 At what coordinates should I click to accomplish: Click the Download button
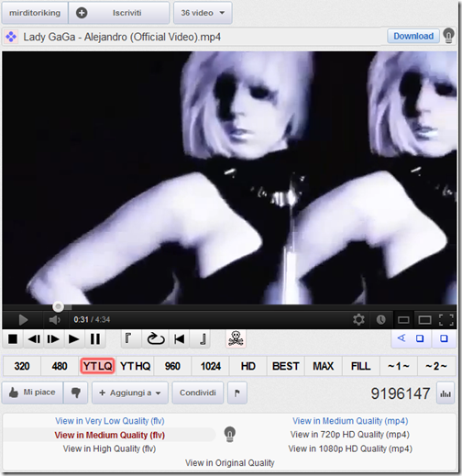[x=413, y=36]
